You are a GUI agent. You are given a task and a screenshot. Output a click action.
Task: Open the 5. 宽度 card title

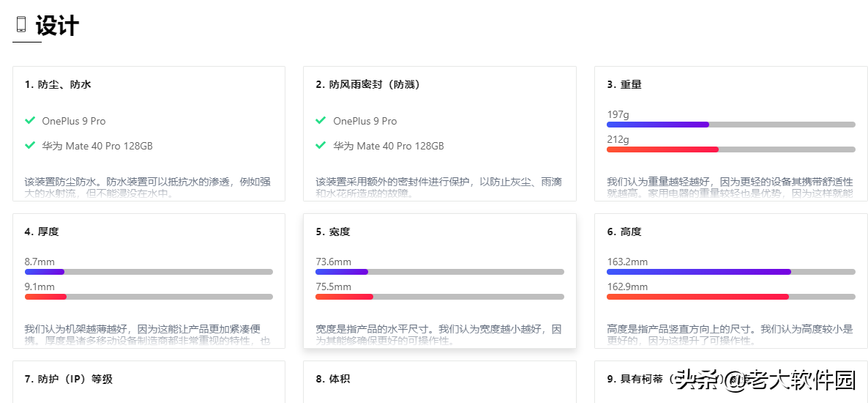[x=333, y=232]
